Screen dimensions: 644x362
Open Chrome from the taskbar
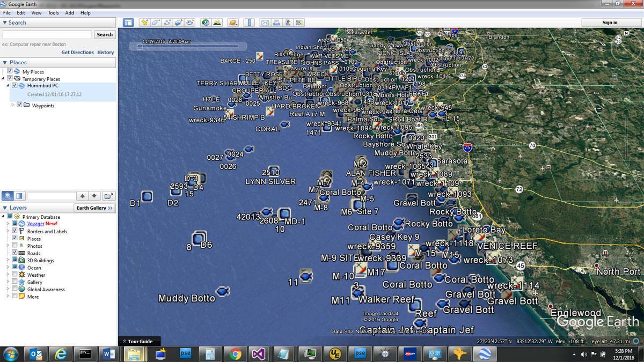[x=235, y=354]
